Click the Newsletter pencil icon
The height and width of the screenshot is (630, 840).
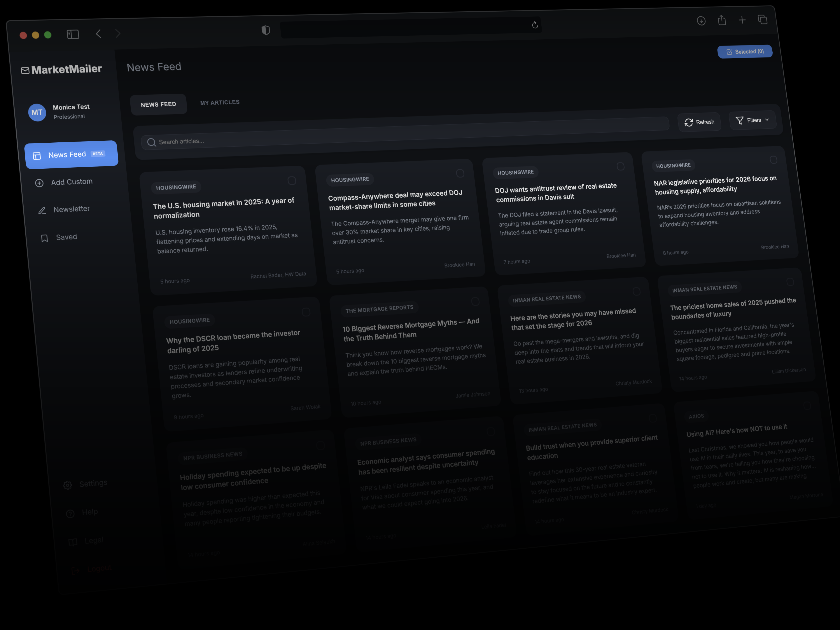[x=42, y=210]
